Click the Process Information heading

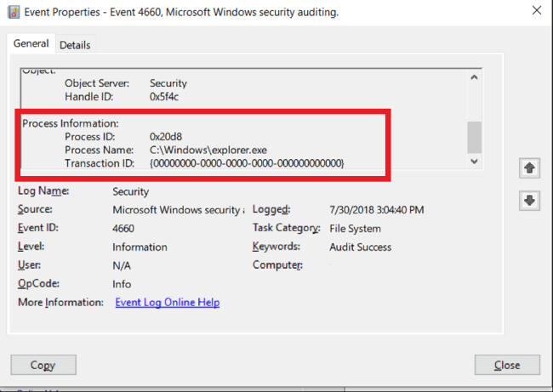(71, 123)
